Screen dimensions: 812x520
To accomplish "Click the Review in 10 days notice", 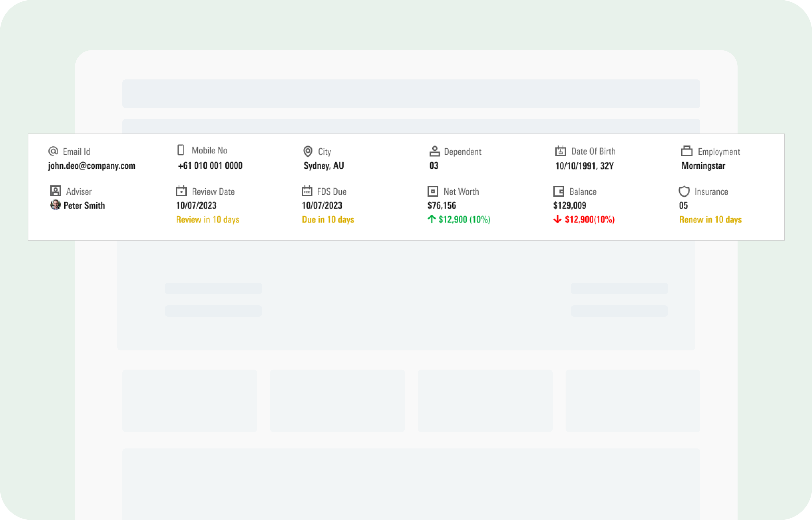I will (x=208, y=219).
